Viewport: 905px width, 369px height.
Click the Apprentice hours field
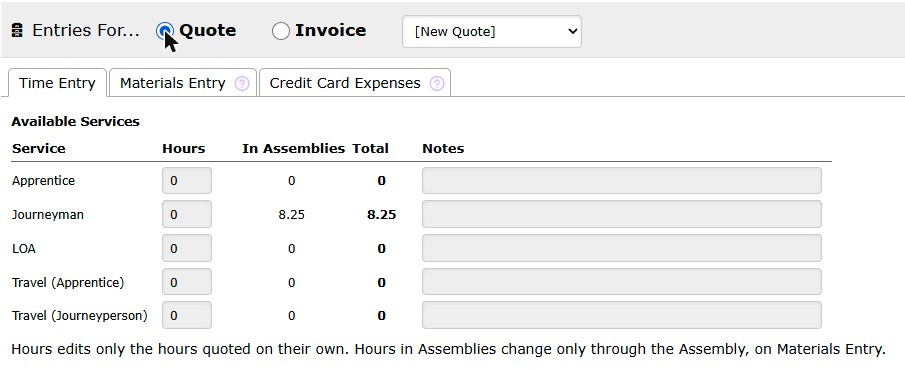(187, 181)
